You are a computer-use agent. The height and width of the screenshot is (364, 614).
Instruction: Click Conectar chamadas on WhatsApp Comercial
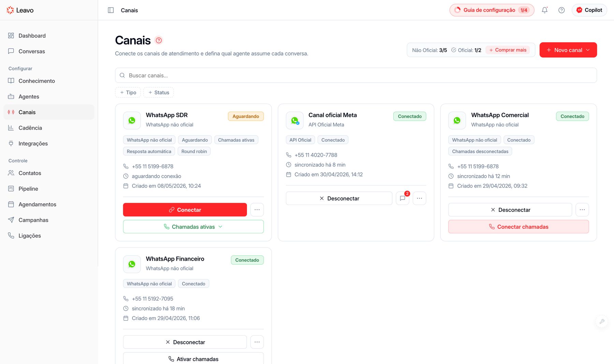pyautogui.click(x=518, y=227)
